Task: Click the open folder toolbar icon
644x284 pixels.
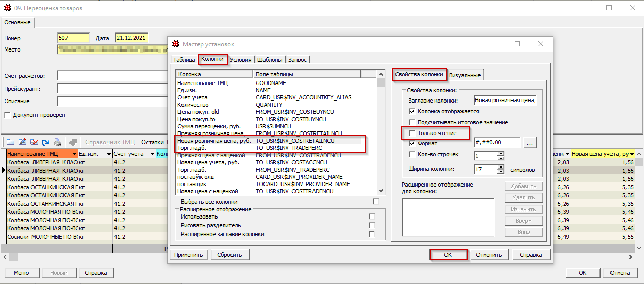Action: (10, 142)
